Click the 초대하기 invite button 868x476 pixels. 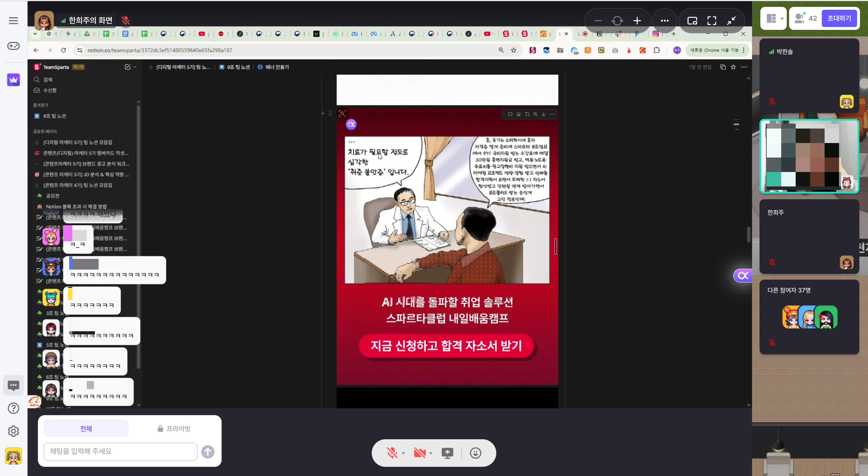click(839, 19)
